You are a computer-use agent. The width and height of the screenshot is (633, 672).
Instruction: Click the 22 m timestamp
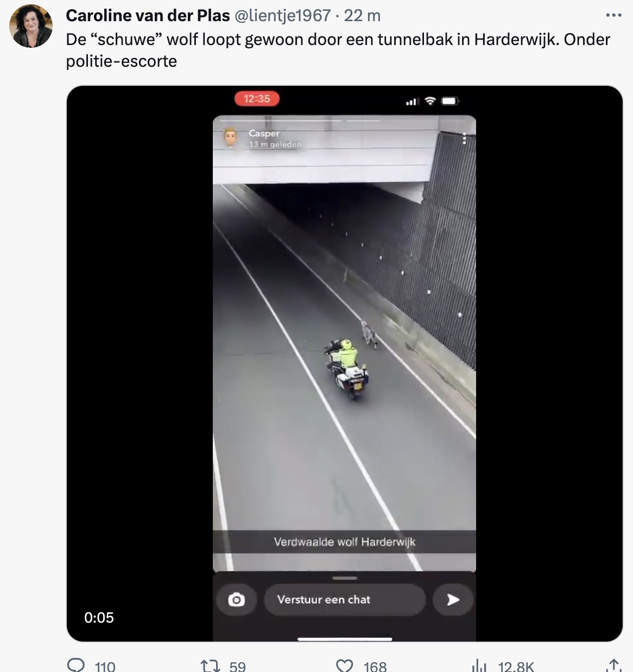[362, 16]
